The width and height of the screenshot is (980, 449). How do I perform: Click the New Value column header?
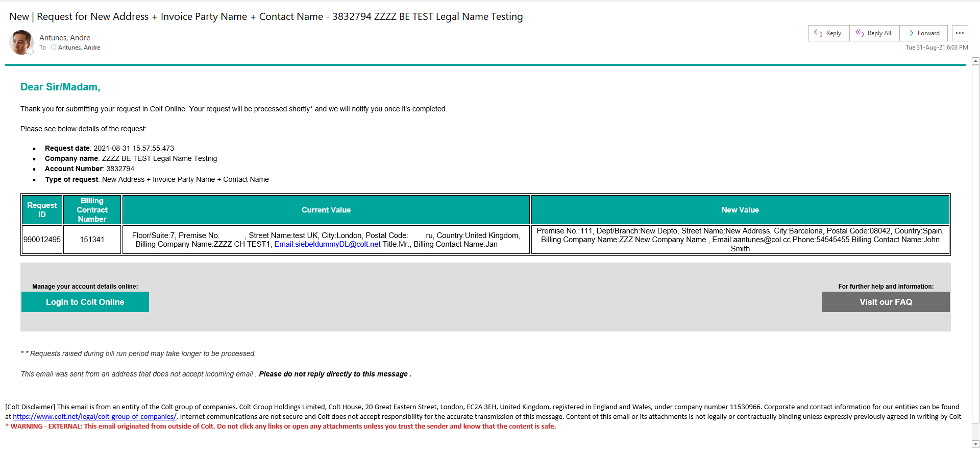pos(740,210)
